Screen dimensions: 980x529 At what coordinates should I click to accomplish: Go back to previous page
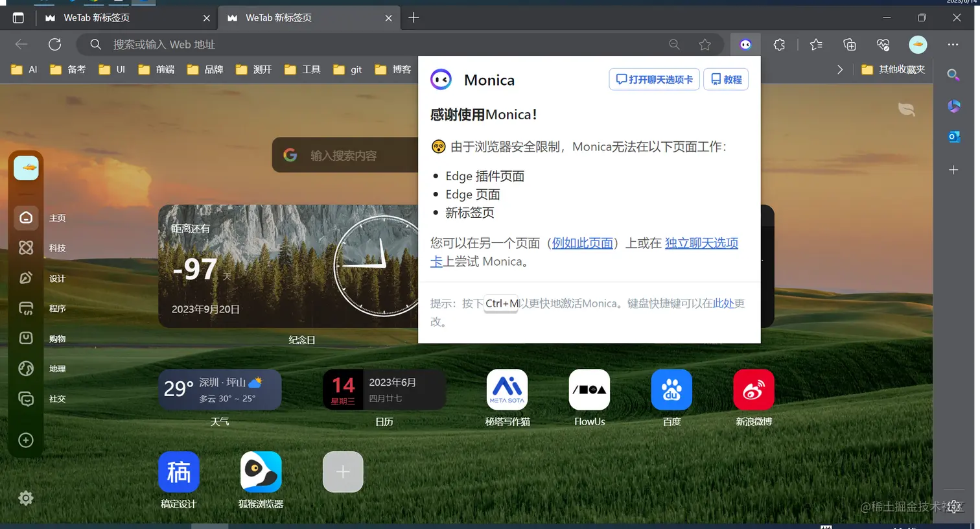(x=21, y=45)
